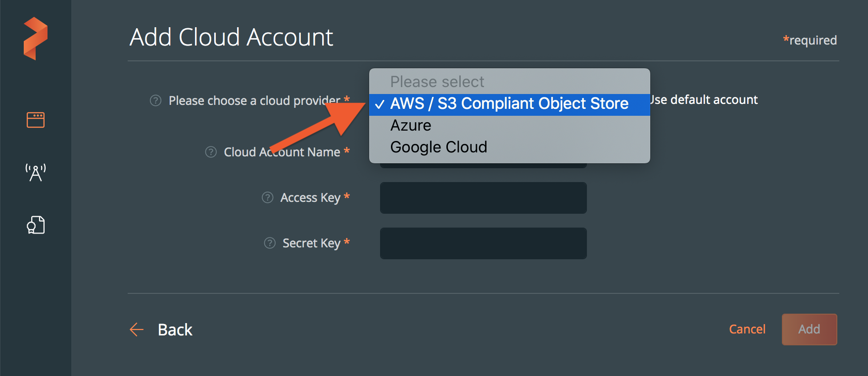Open the antenna broadcast icon in sidebar
The width and height of the screenshot is (868, 376).
tap(36, 173)
